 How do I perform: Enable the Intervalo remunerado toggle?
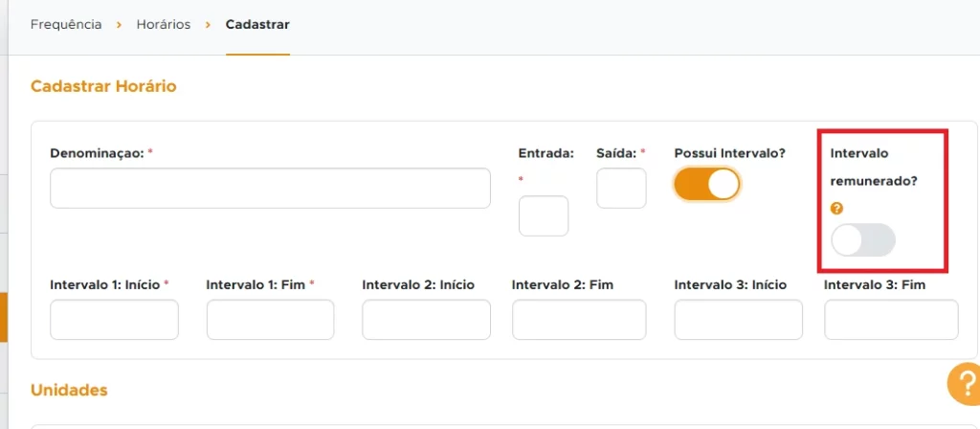863,240
